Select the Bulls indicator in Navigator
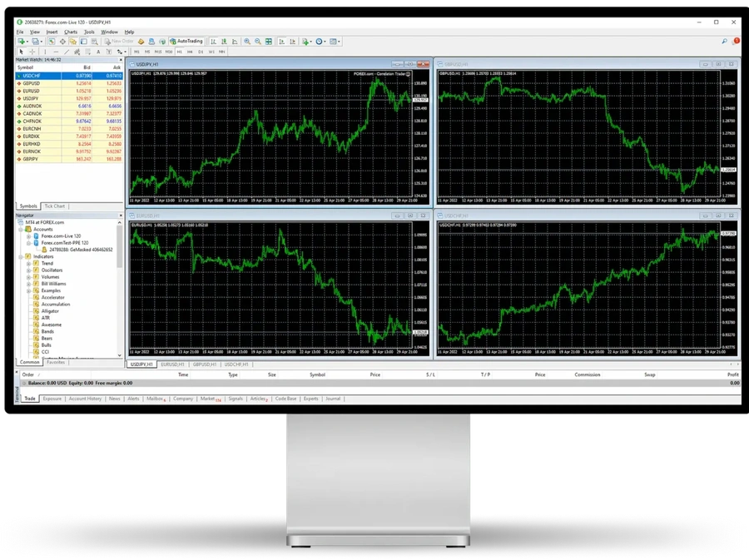Screen dimensions: 749x560 (47, 344)
